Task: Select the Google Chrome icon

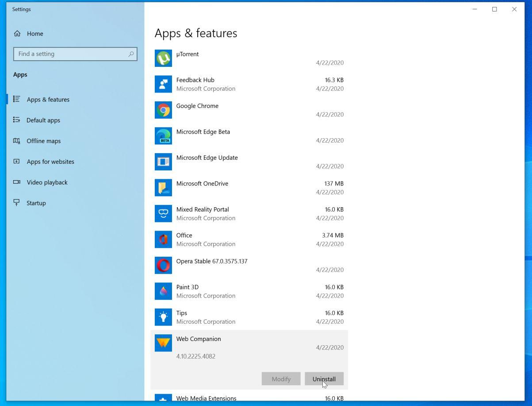Action: [x=163, y=110]
